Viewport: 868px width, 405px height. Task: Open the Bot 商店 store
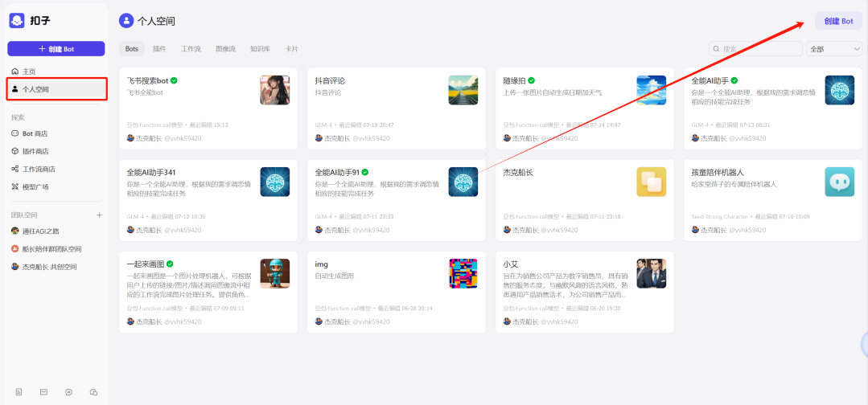(x=35, y=133)
